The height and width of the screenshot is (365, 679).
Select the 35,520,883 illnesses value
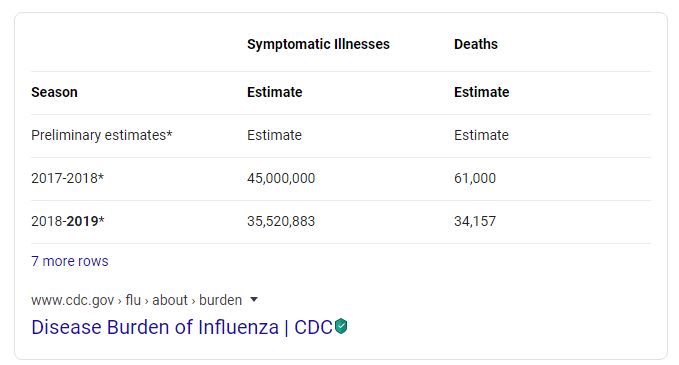coord(281,221)
